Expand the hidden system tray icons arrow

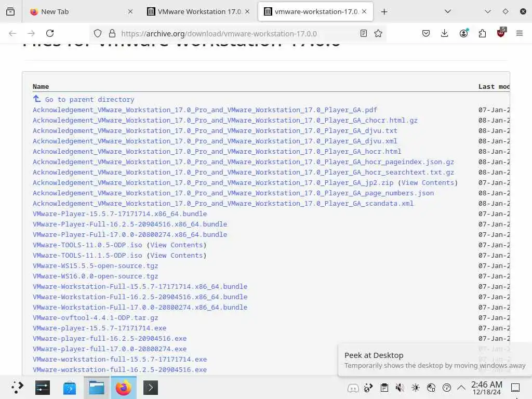(x=461, y=387)
